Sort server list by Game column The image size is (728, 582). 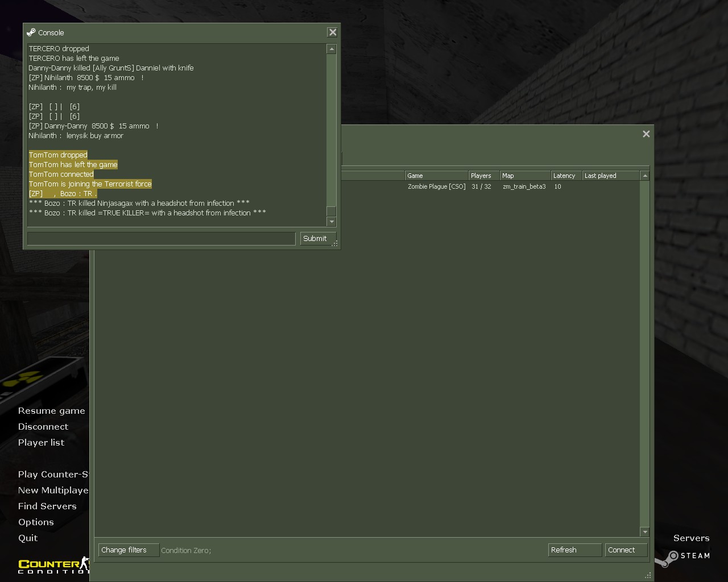(x=436, y=176)
